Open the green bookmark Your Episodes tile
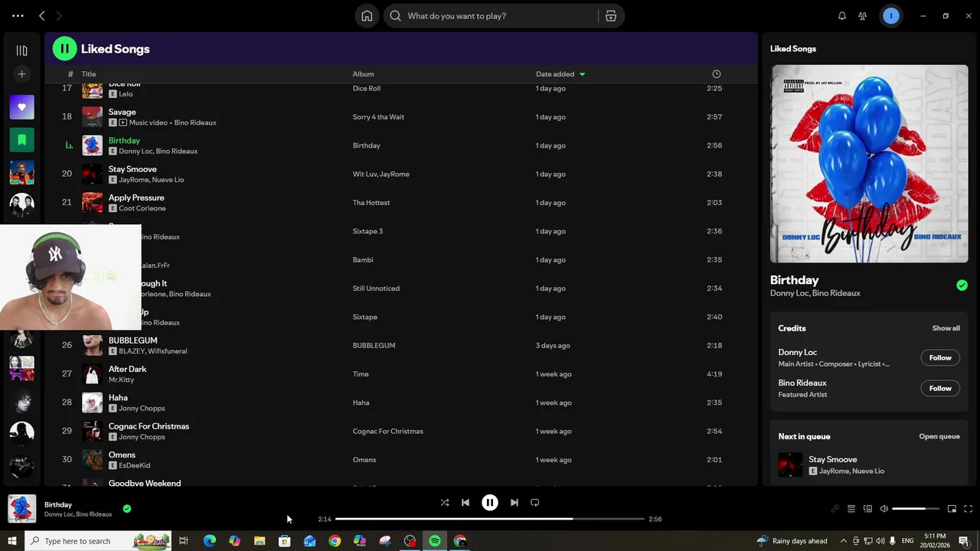Image resolution: width=980 pixels, height=551 pixels. (x=22, y=140)
